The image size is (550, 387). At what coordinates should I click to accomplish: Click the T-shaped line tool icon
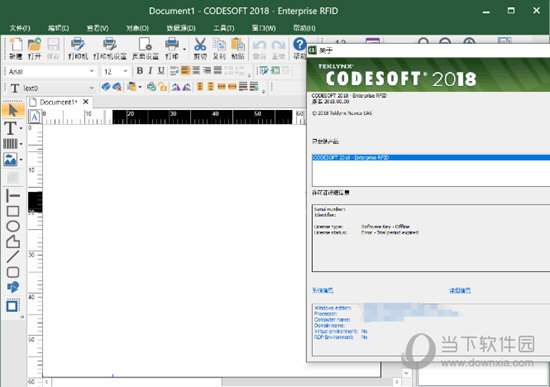tap(13, 195)
